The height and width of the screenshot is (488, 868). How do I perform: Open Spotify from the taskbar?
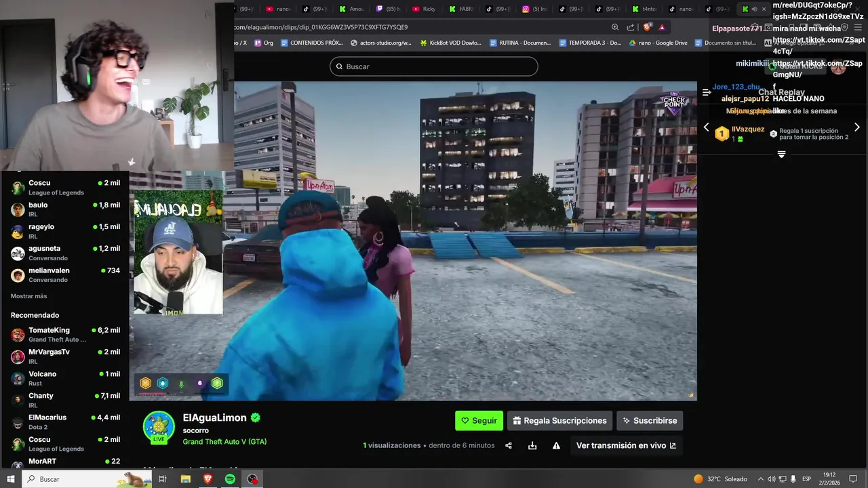coord(230,479)
